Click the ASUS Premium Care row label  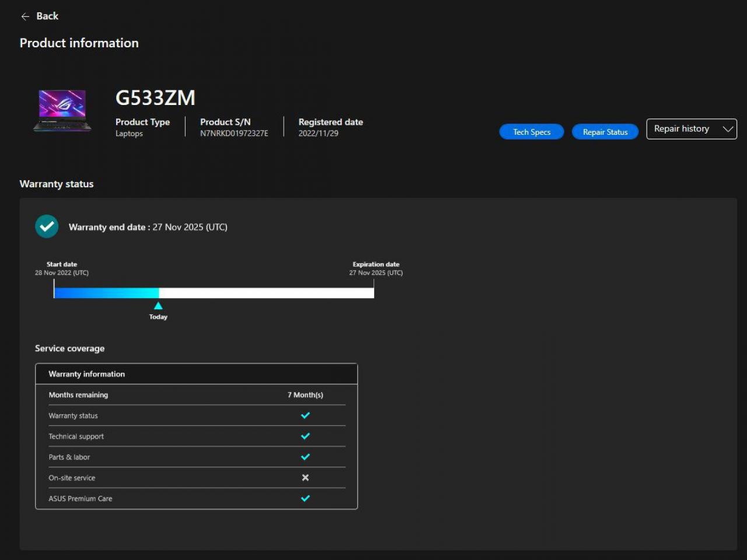click(80, 499)
